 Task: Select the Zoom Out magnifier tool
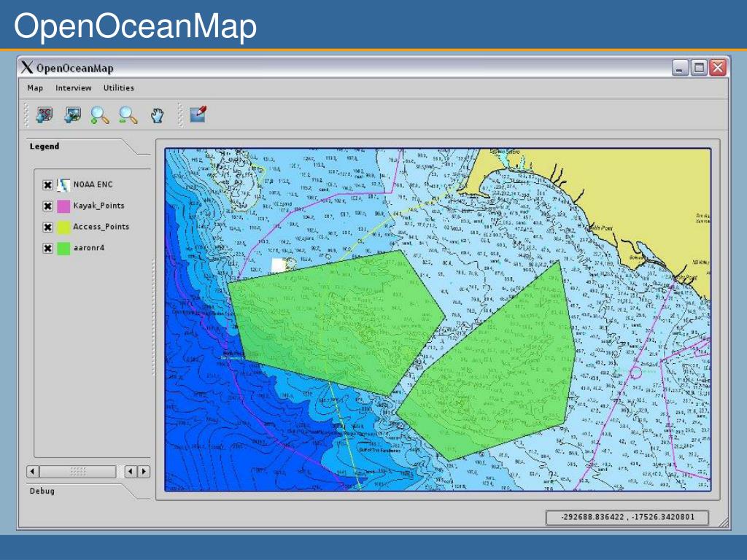(128, 115)
